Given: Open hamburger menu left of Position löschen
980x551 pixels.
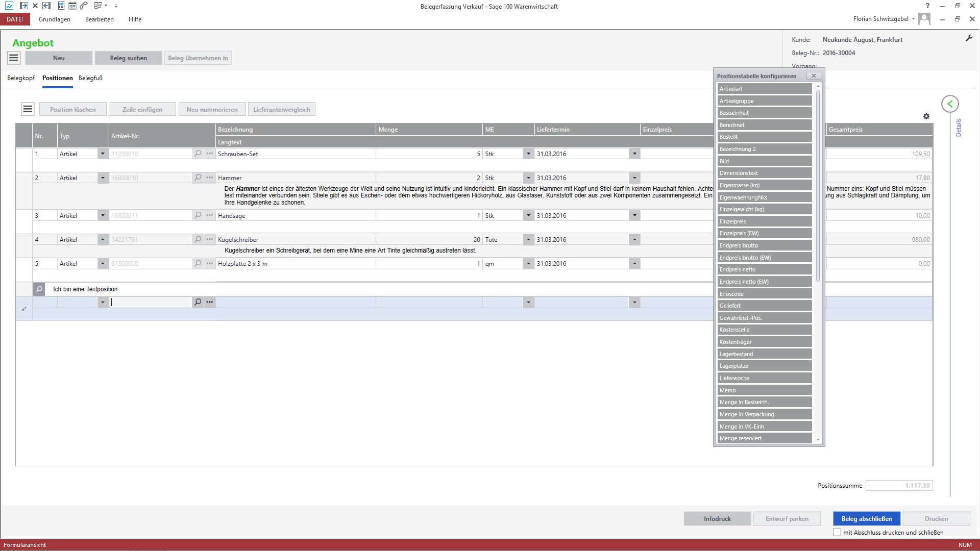Looking at the screenshot, I should point(28,109).
